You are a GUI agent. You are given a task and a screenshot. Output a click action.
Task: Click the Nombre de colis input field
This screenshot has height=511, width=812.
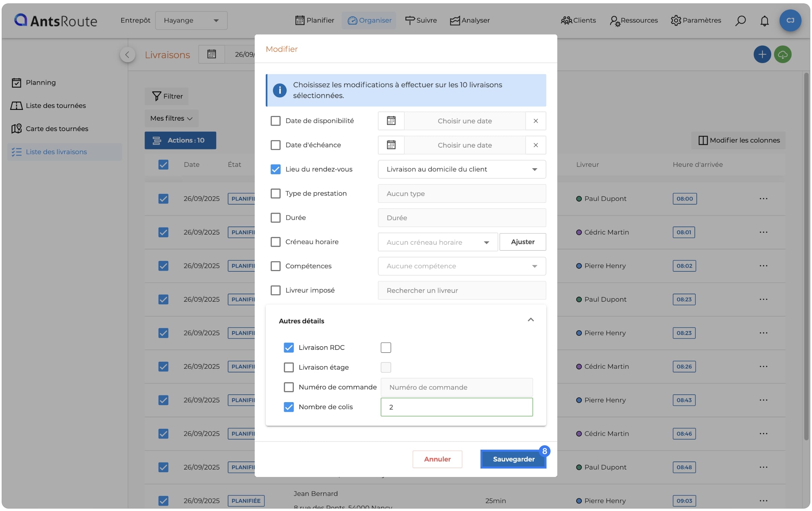(457, 407)
